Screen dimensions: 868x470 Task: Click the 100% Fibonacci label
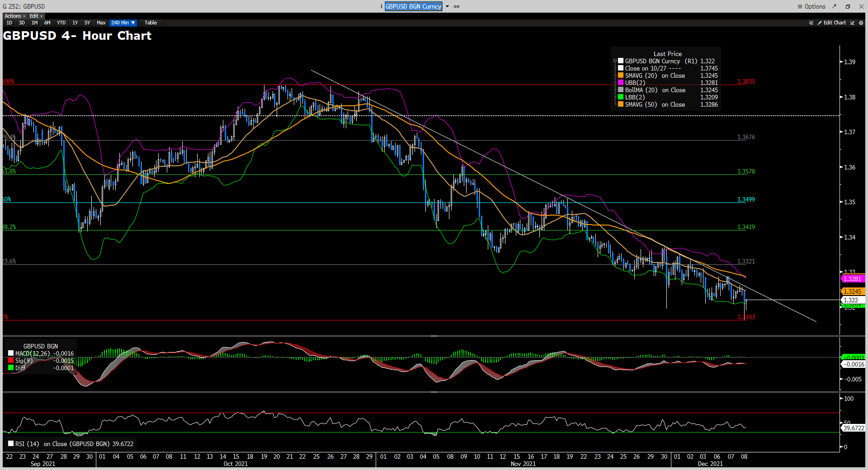click(8, 82)
